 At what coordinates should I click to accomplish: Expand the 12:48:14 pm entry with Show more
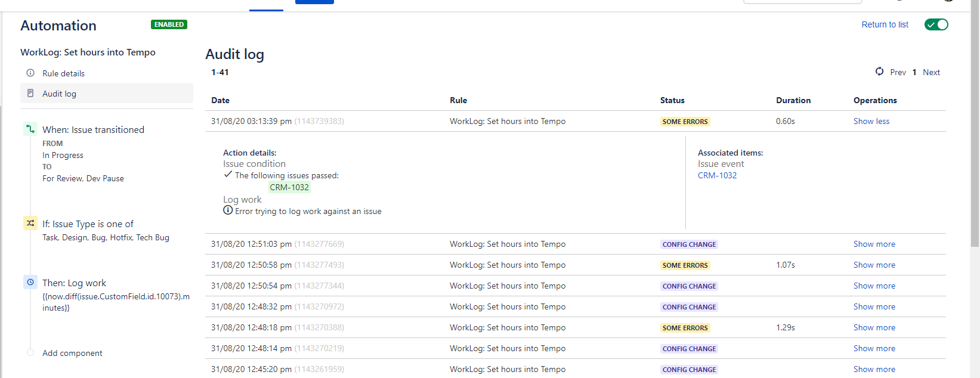click(x=874, y=348)
